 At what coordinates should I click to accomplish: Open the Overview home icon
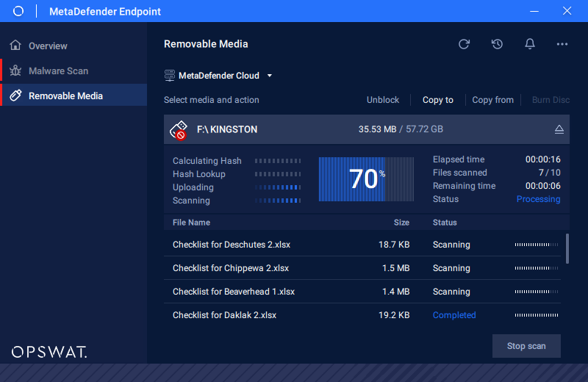[x=15, y=45]
